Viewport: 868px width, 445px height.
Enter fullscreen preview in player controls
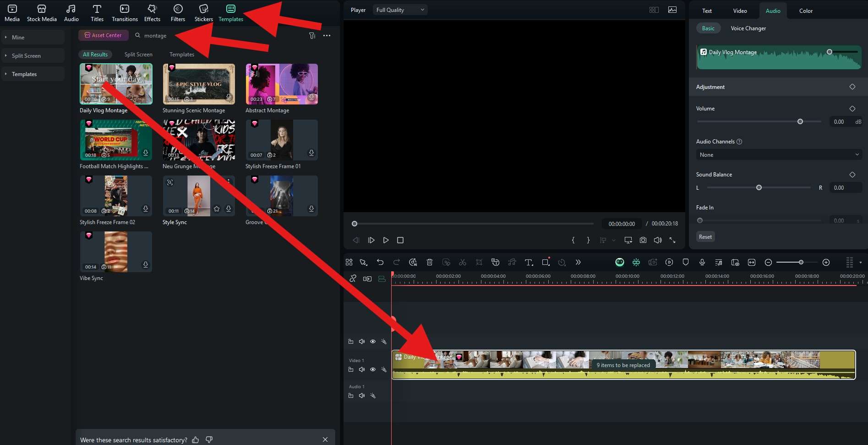click(672, 240)
